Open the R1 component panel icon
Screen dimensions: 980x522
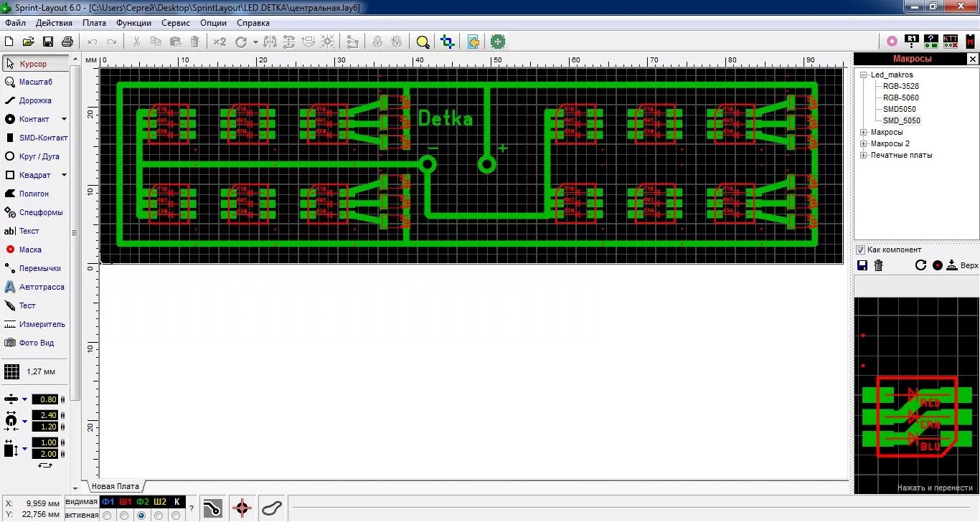coord(912,42)
